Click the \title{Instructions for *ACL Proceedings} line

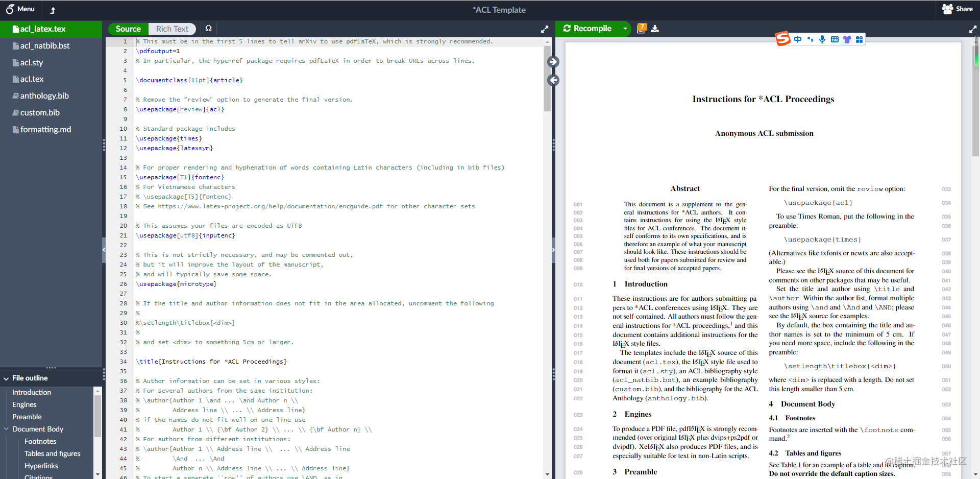211,362
